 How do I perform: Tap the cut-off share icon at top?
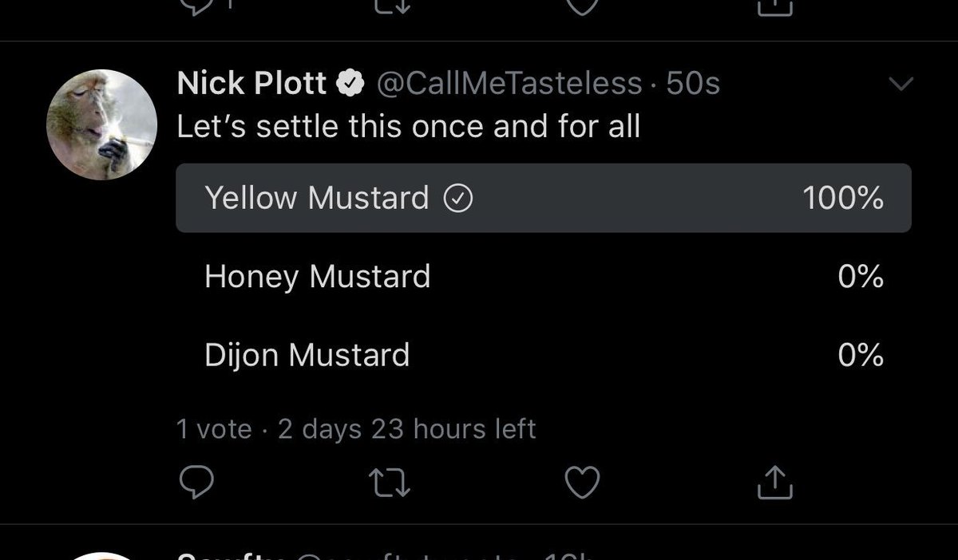[774, 6]
